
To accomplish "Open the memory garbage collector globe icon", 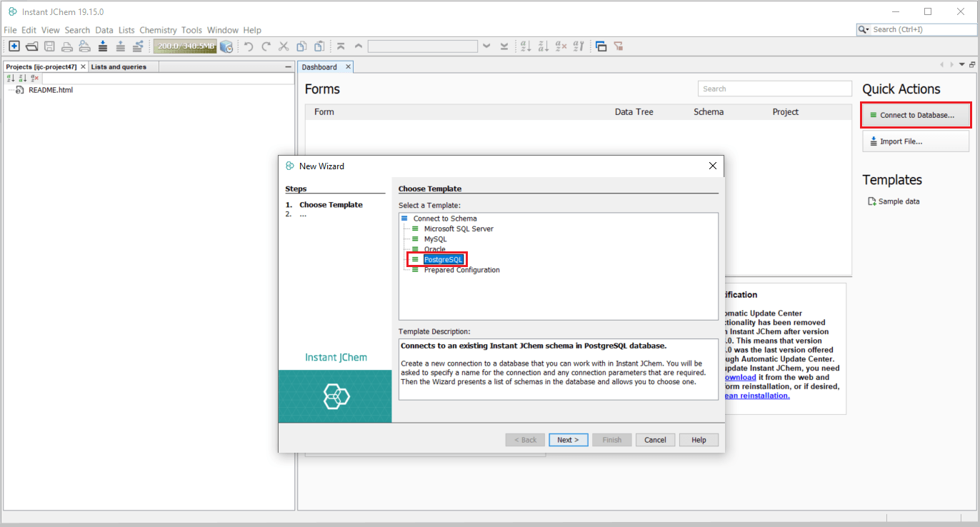I will (x=226, y=46).
